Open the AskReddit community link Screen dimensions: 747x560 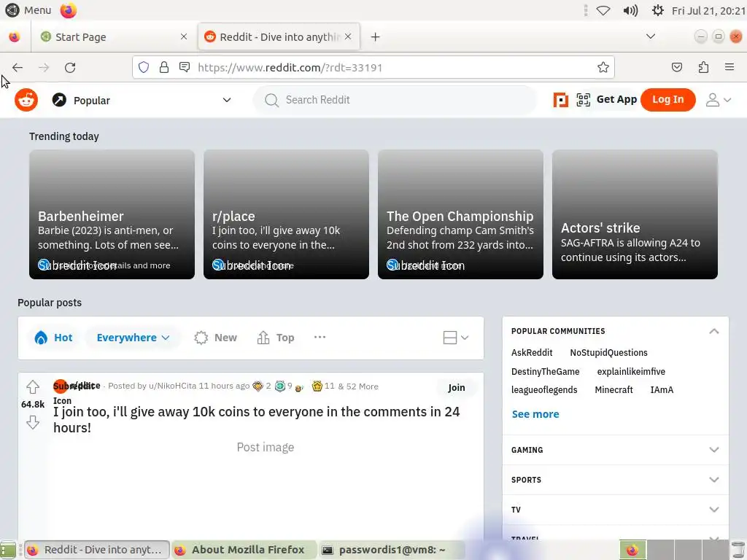[x=532, y=353]
